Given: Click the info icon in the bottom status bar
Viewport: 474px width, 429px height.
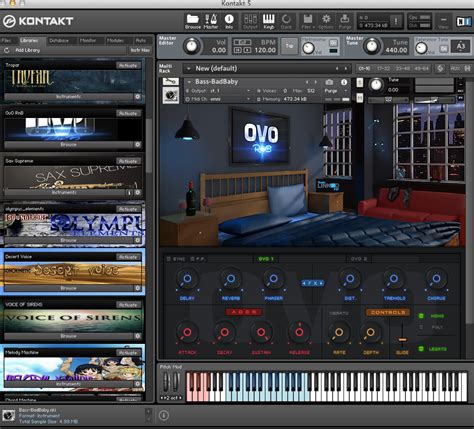Looking at the screenshot, I should point(164,415).
